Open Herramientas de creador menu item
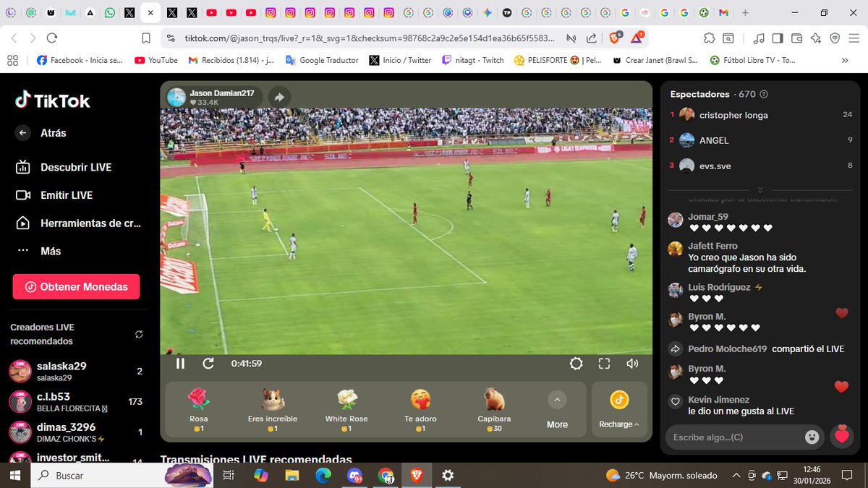 point(78,223)
